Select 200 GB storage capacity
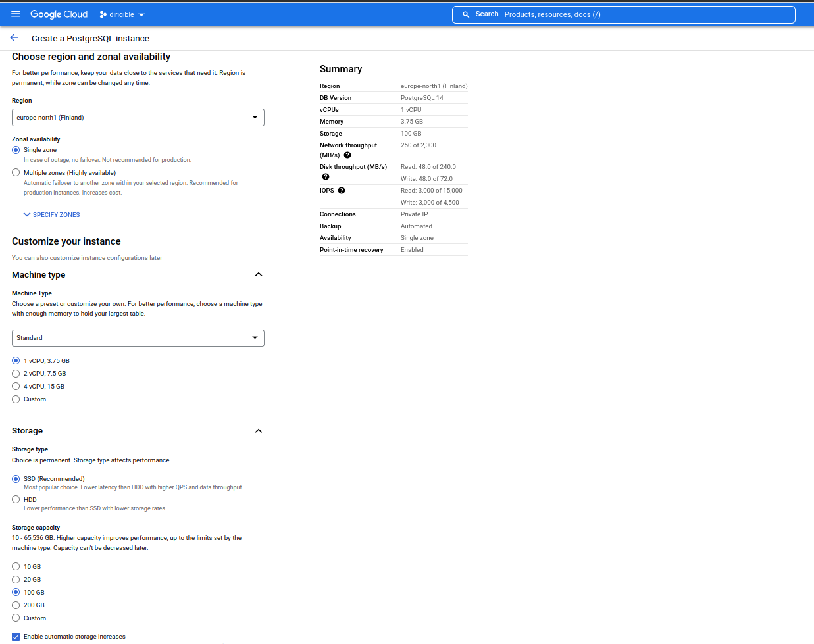814x644 pixels. tap(16, 605)
